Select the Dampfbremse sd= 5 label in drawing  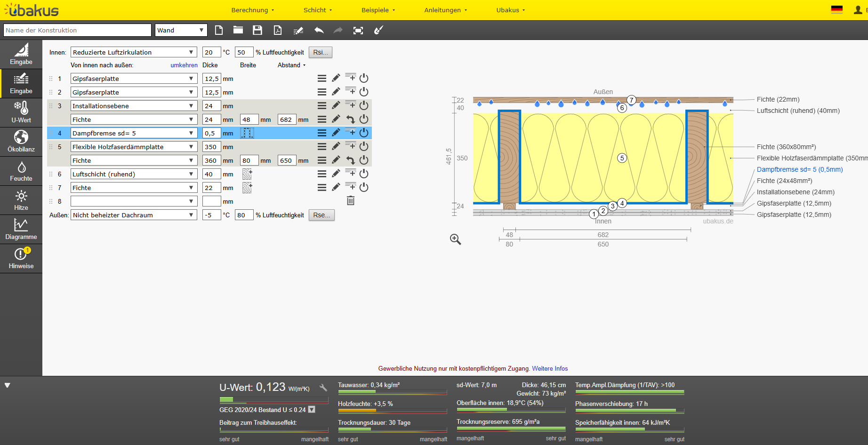(800, 169)
